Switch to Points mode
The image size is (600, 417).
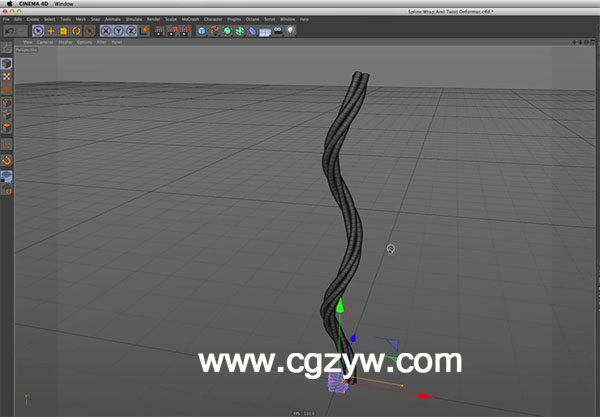[7, 102]
